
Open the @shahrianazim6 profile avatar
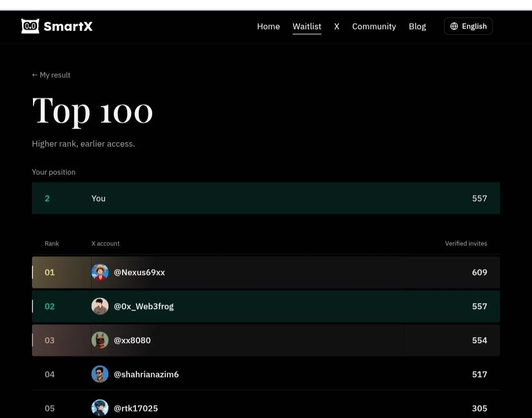pyautogui.click(x=100, y=374)
